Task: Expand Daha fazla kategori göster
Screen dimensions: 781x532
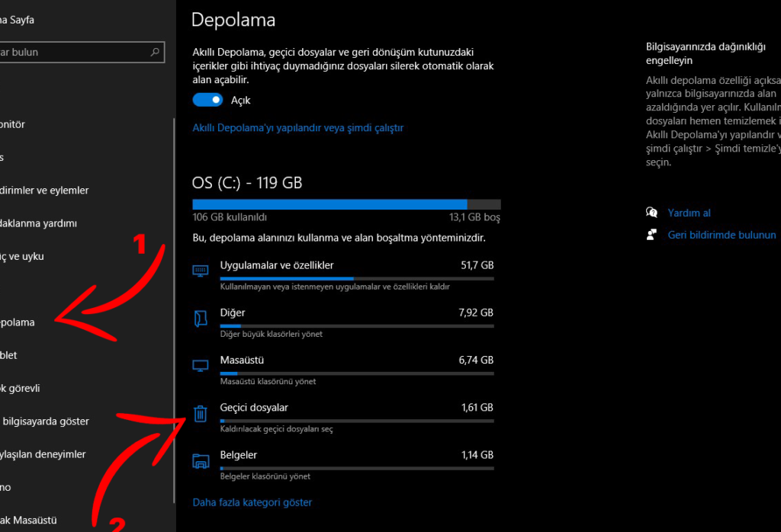Action: [x=251, y=502]
